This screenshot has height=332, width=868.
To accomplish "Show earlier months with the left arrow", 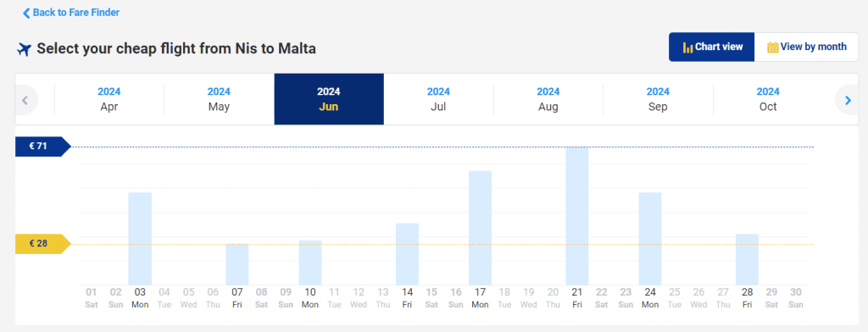I will click(25, 100).
